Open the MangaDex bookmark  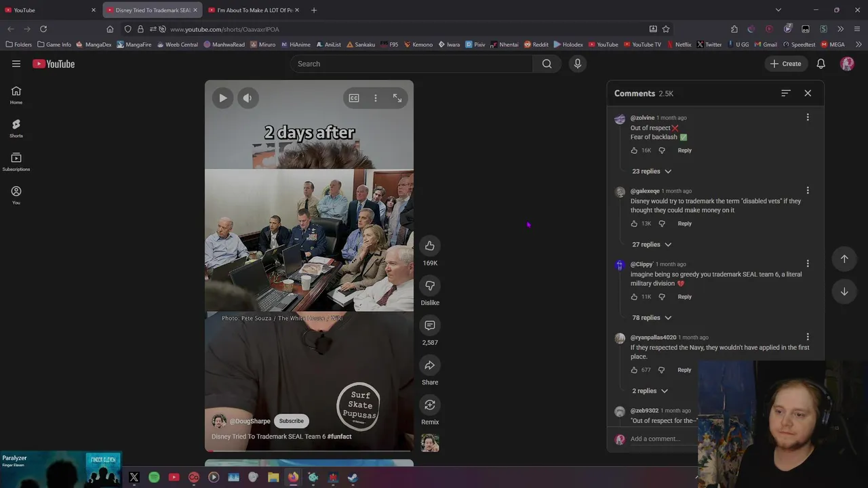point(94,45)
